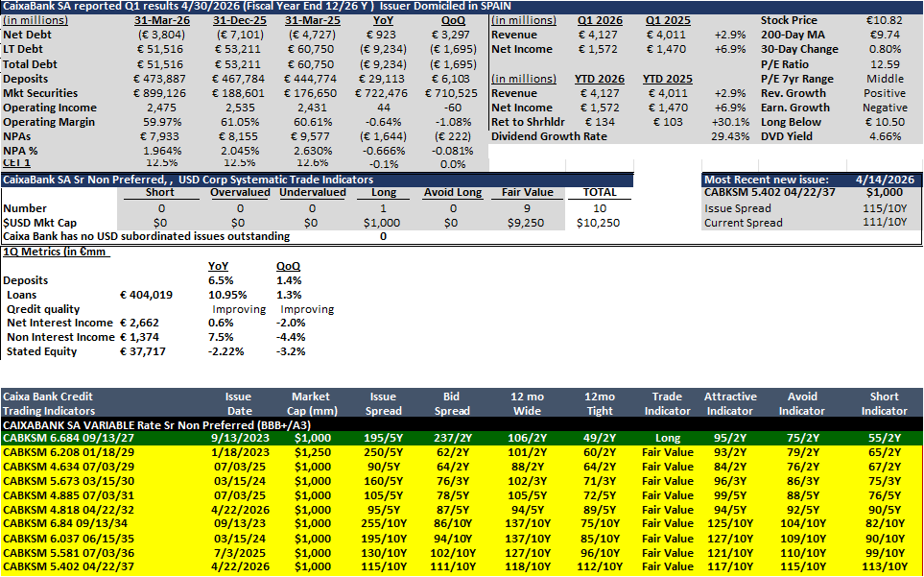This screenshot has width=924, height=577.
Task: Click the $1,250 market cap cell
Action: click(x=313, y=452)
